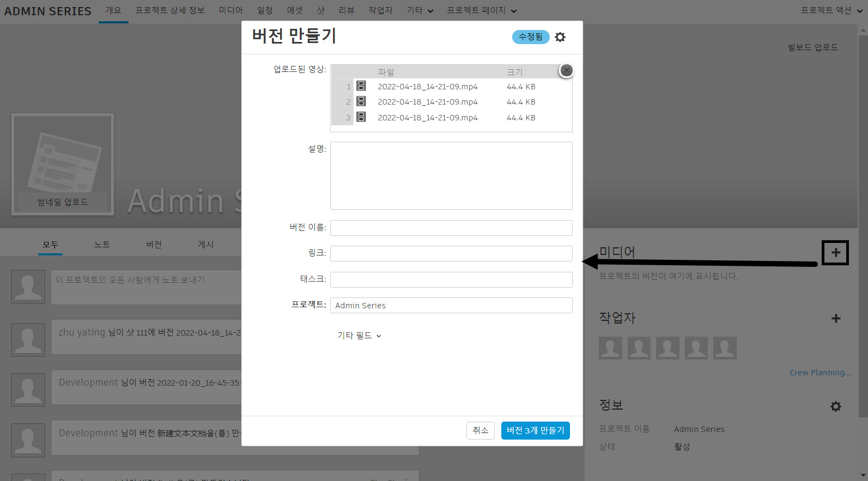The width and height of the screenshot is (868, 481).
Task: Click 썸네일 업로드 on the project thumbnail
Action: (x=63, y=202)
